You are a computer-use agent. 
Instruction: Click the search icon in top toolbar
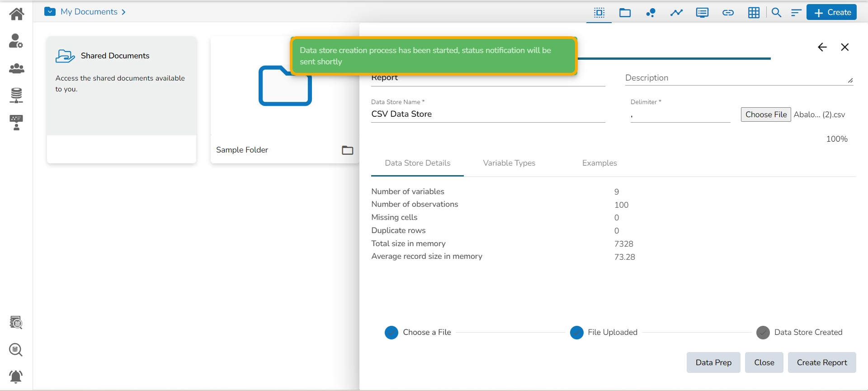(776, 13)
